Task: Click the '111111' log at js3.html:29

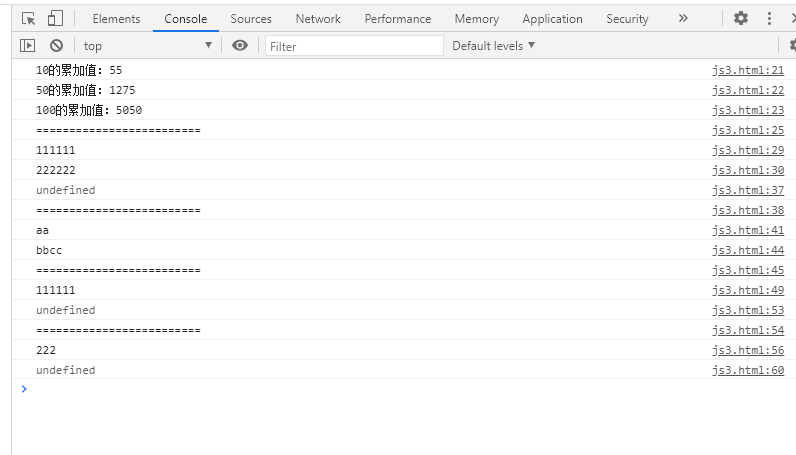Action: [x=55, y=150]
